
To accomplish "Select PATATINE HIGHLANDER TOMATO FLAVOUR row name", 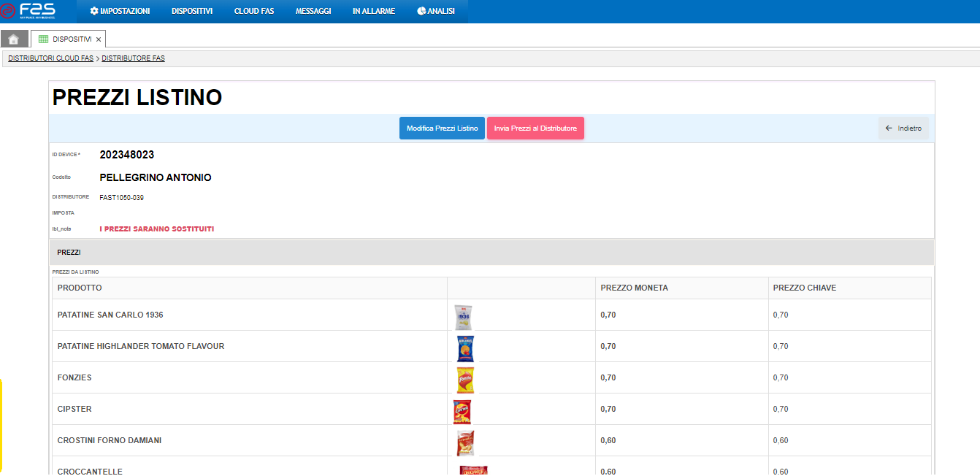I will click(x=141, y=346).
